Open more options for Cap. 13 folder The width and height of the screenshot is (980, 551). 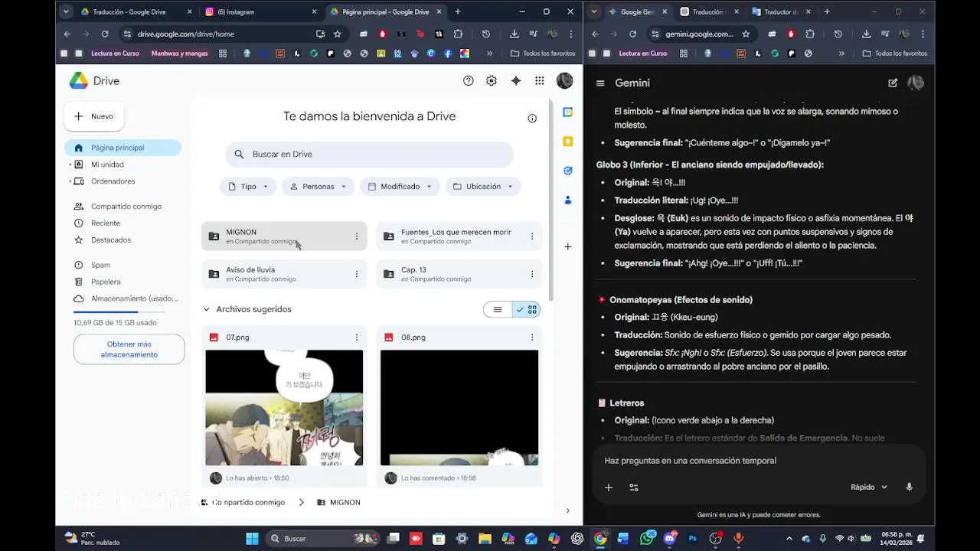(532, 274)
